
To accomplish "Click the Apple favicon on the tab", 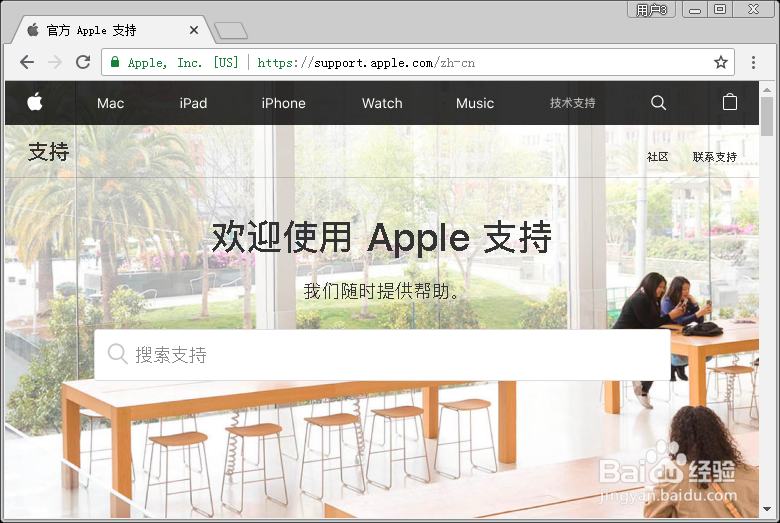I will coord(33,30).
